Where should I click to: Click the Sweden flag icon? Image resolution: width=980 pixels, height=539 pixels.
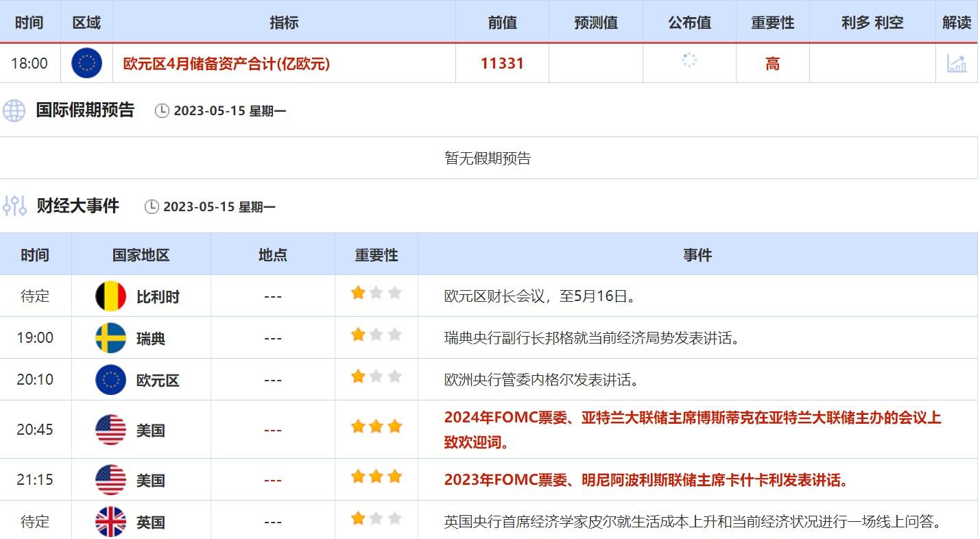(x=110, y=338)
